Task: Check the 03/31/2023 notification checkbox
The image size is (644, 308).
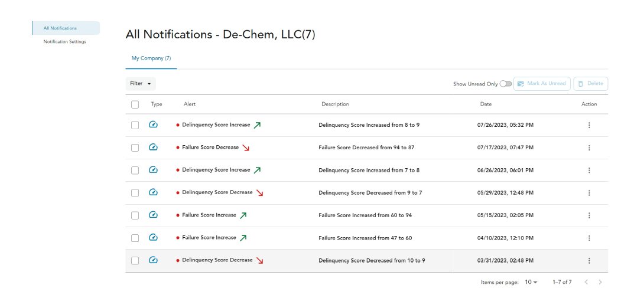Action: [x=135, y=260]
